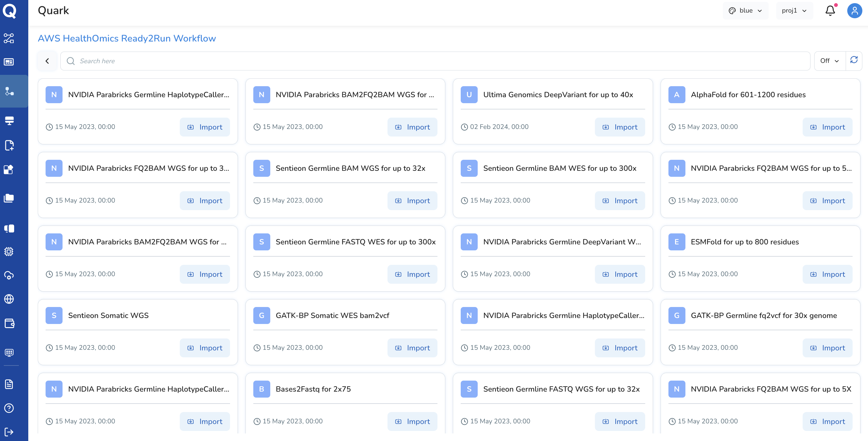
Task: Open the blue theme dropdown
Action: [x=746, y=11]
